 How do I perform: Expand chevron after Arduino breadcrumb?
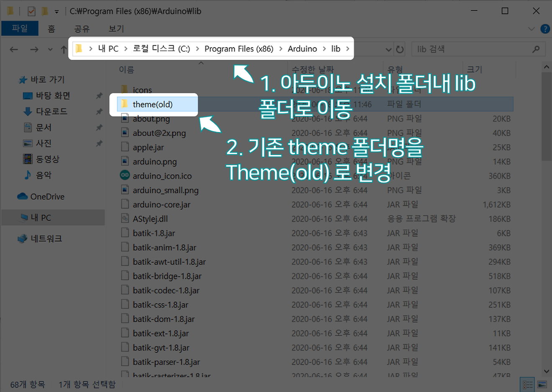click(x=324, y=48)
